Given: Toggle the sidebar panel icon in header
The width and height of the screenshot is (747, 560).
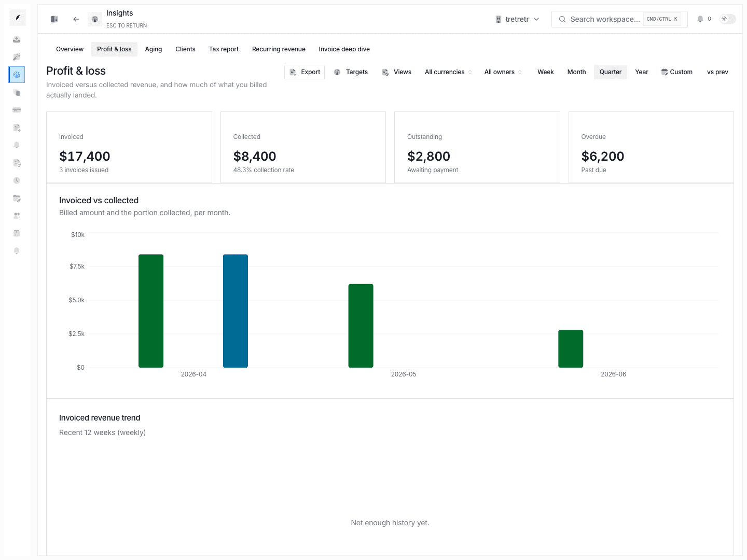Looking at the screenshot, I should pos(54,19).
